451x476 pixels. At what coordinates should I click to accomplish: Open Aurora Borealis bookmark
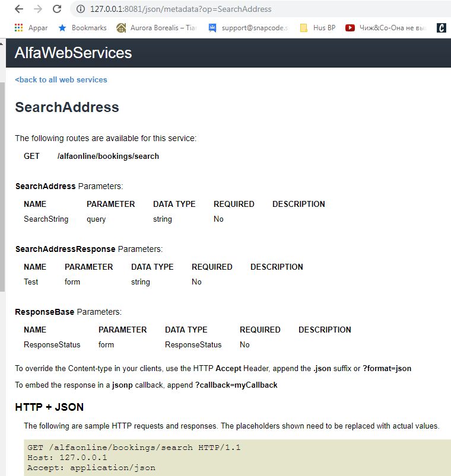[157, 28]
